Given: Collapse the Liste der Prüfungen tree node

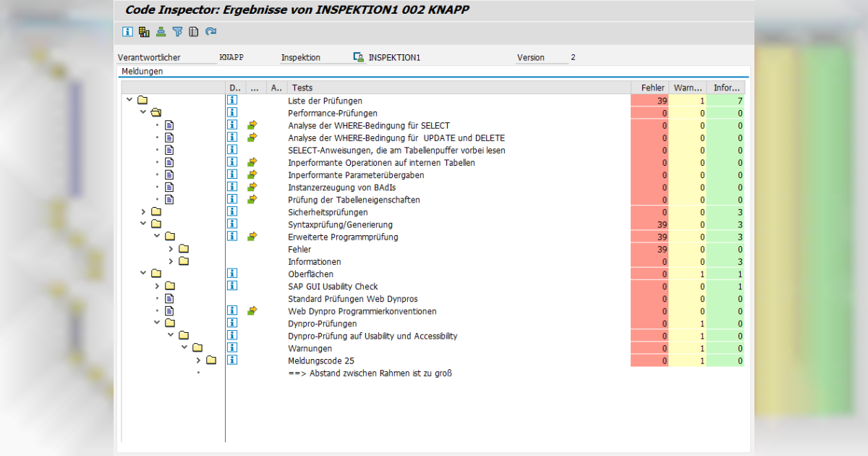Looking at the screenshot, I should (129, 99).
